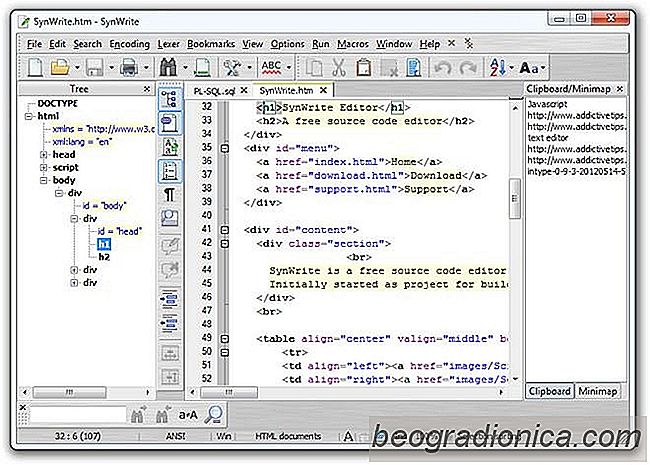Open the Lexer menu
The width and height of the screenshot is (650, 465).
[168, 44]
